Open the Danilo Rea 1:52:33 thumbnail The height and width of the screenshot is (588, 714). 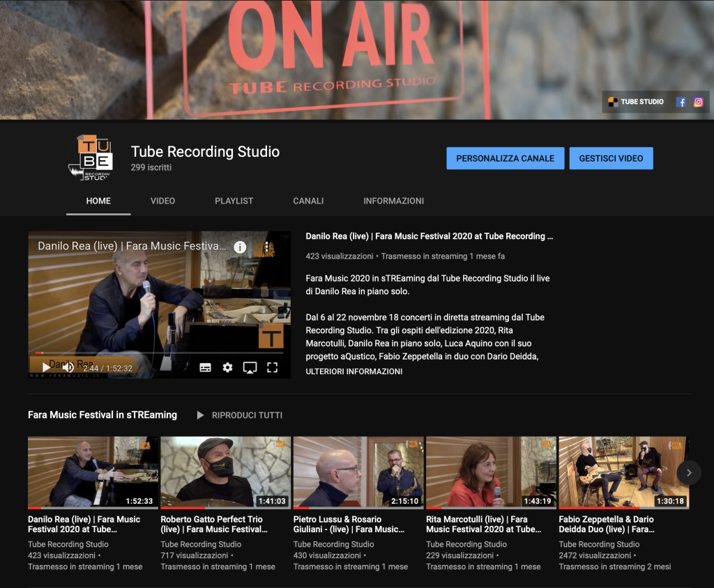[x=93, y=472]
